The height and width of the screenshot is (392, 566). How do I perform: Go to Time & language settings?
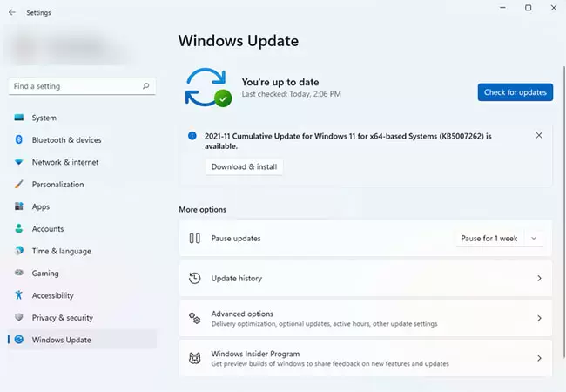coord(61,251)
